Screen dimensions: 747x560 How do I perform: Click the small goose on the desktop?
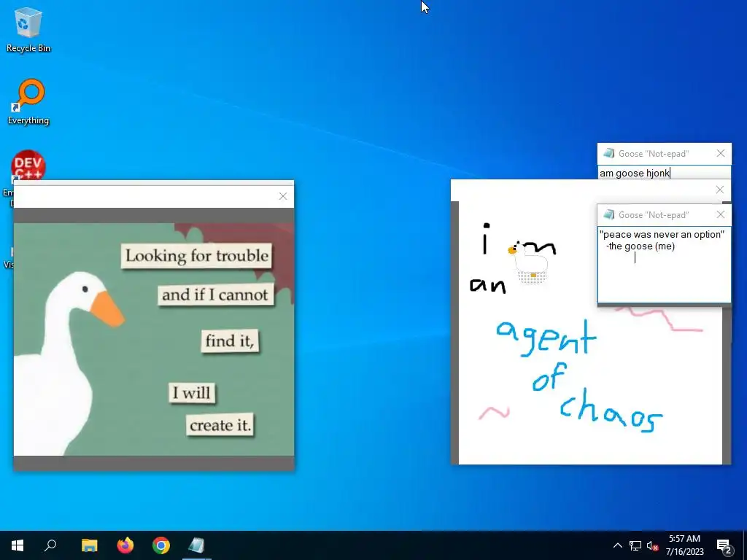529,263
